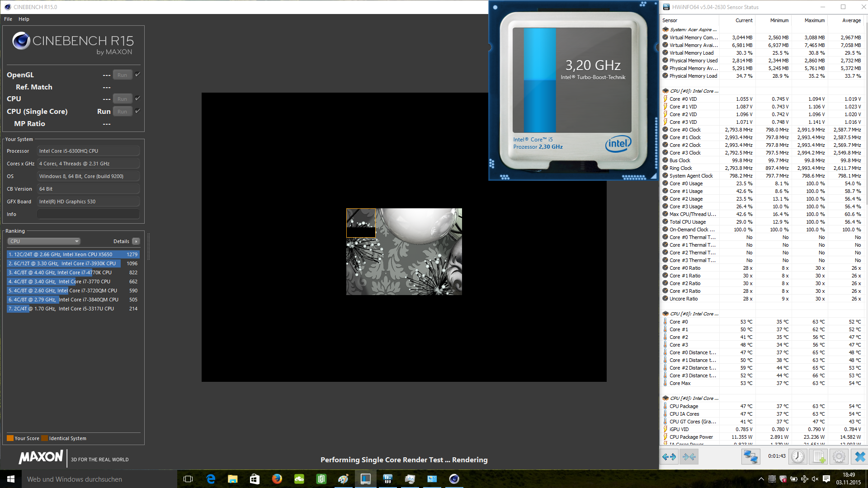The height and width of the screenshot is (488, 868).
Task: Close sensors with blue X icon
Action: click(x=859, y=457)
